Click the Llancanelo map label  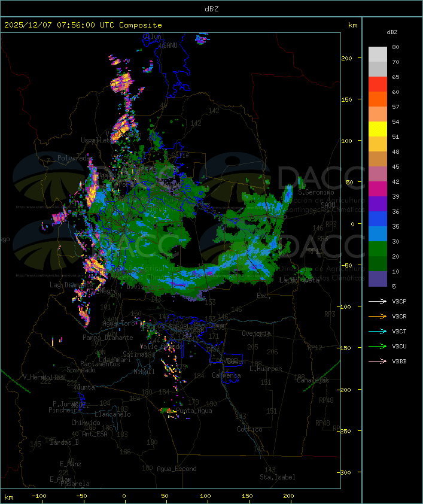coord(112,414)
